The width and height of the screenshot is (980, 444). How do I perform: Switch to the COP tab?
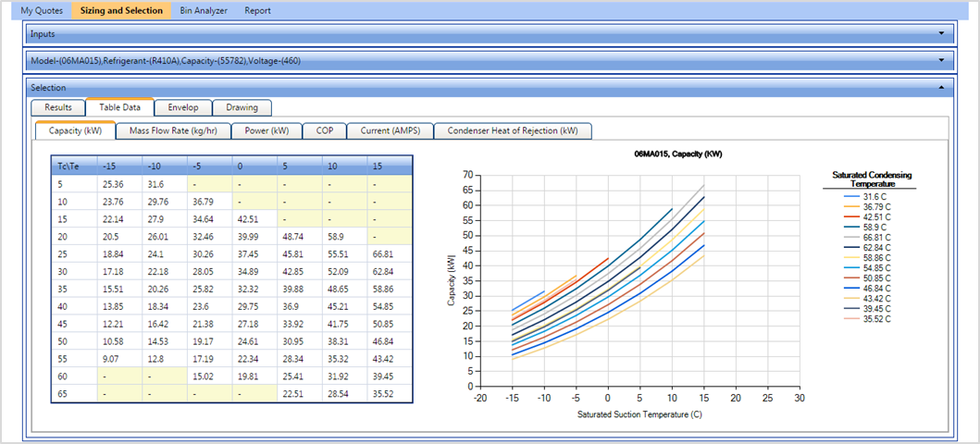pyautogui.click(x=325, y=131)
